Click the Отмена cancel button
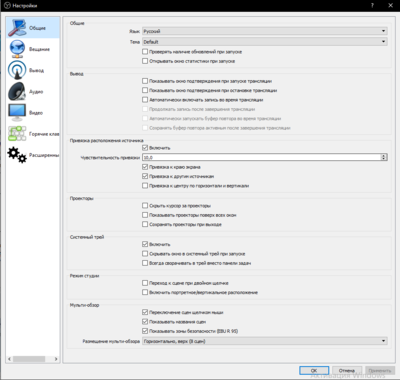 click(347, 370)
